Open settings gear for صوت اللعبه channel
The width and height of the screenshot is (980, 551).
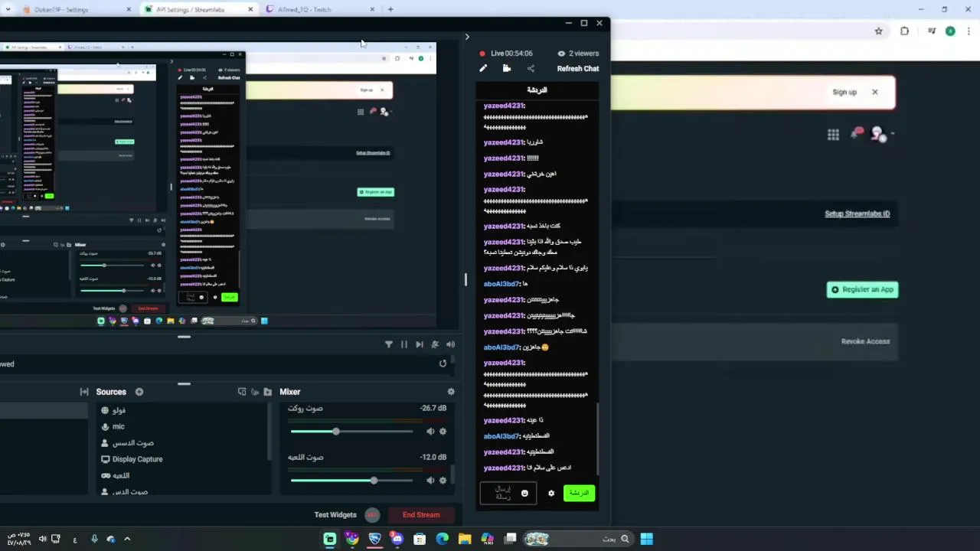pyautogui.click(x=443, y=481)
